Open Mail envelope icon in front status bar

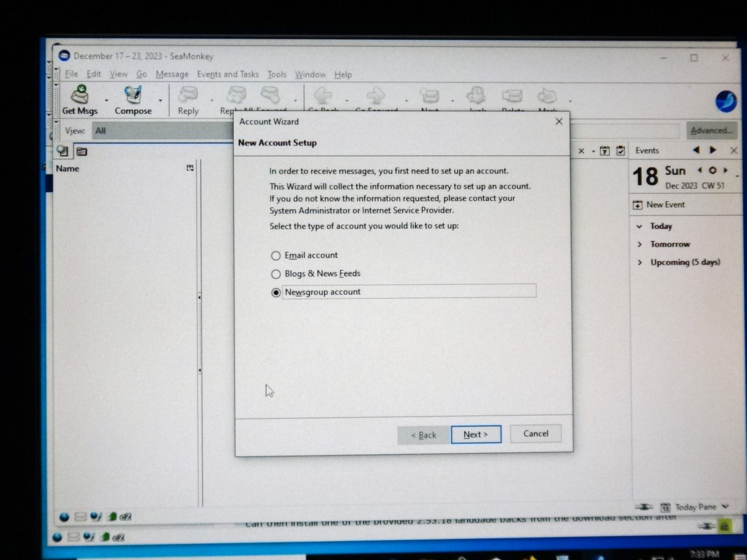tap(81, 517)
